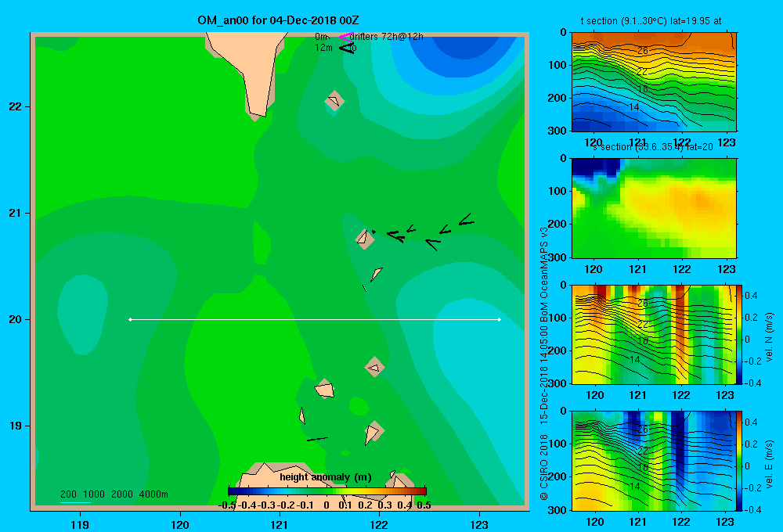
Task: Pick the red 0.5 end of height colorbar
Action: point(423,491)
